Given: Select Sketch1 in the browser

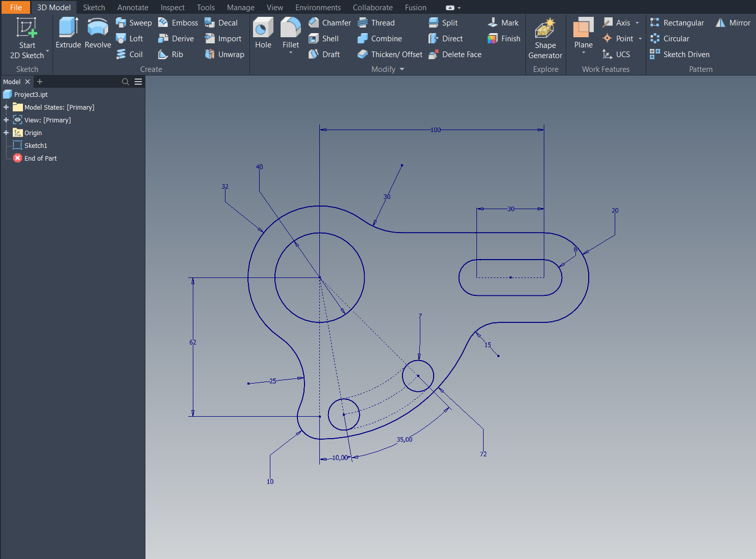Looking at the screenshot, I should (36, 145).
